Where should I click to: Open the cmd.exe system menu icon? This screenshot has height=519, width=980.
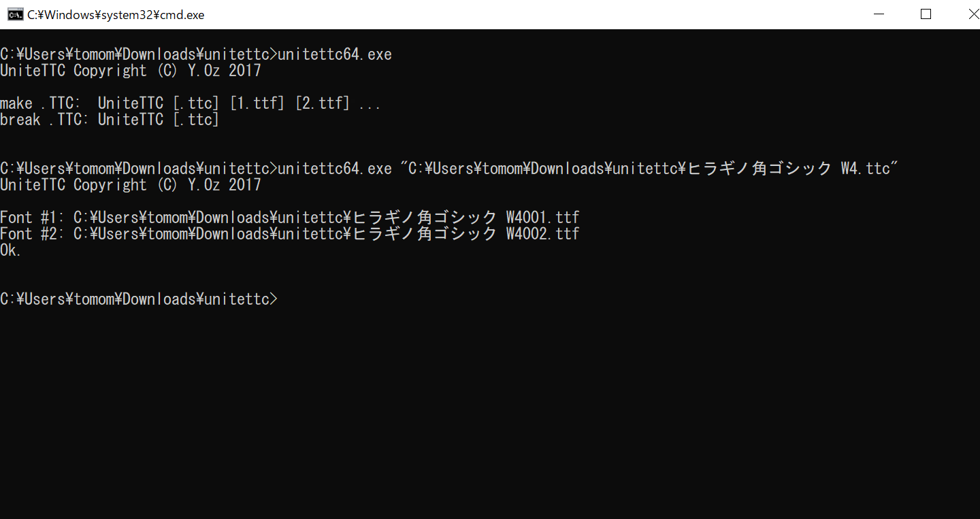pyautogui.click(x=14, y=14)
